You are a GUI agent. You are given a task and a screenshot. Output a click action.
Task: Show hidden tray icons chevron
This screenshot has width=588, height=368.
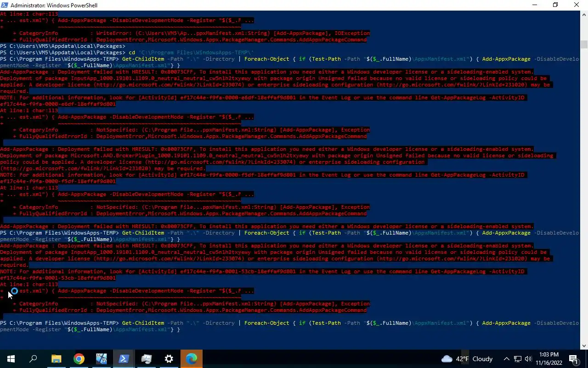click(506, 359)
